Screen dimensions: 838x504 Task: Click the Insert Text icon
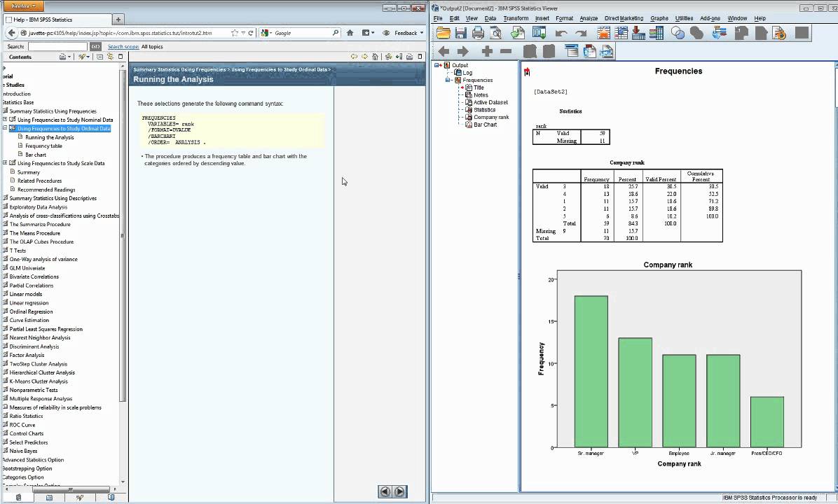pos(607,51)
